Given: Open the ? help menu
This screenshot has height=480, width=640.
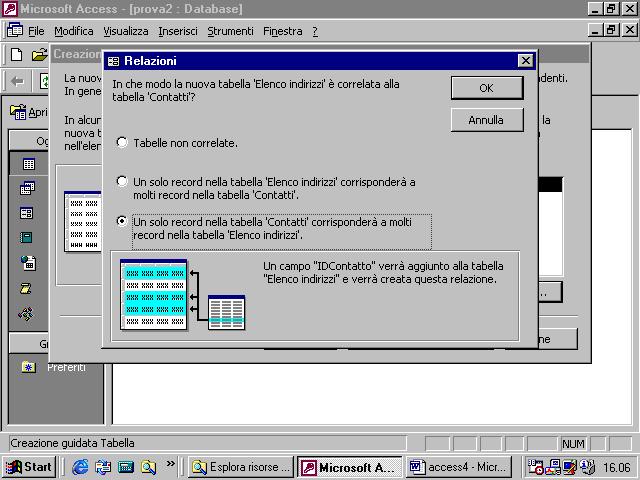Looking at the screenshot, I should [x=315, y=31].
